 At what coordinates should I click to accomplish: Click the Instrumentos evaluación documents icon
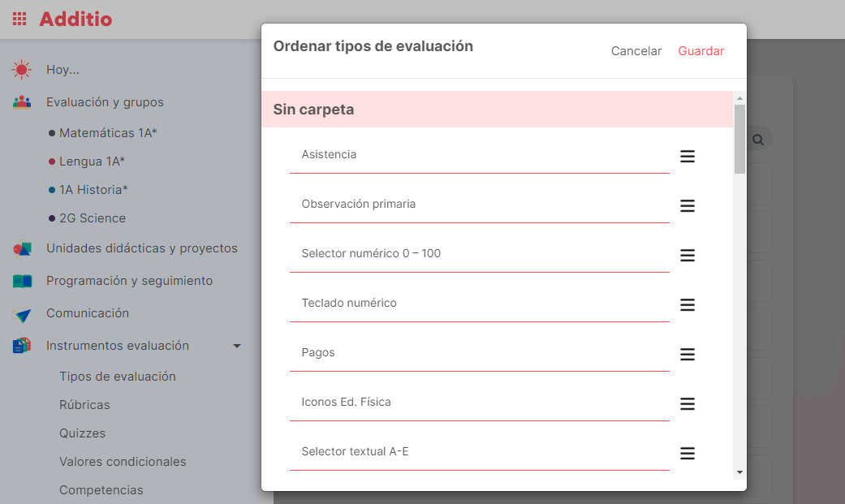click(x=22, y=346)
